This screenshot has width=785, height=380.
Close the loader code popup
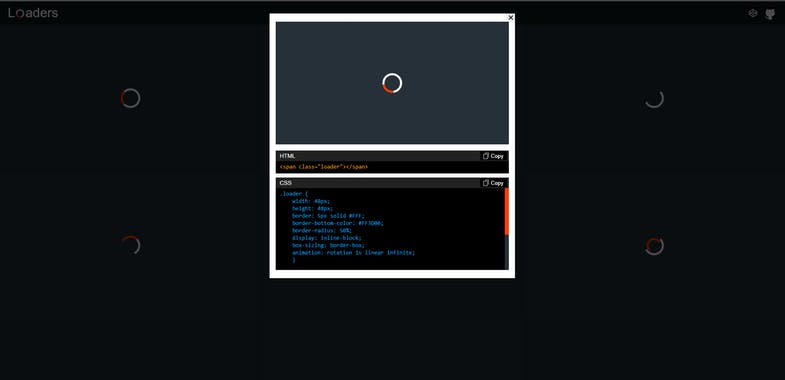coord(511,18)
